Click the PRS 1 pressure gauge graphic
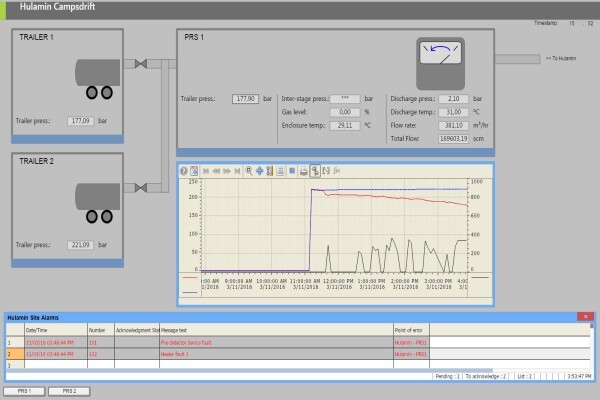The height and width of the screenshot is (400, 600). click(x=440, y=64)
